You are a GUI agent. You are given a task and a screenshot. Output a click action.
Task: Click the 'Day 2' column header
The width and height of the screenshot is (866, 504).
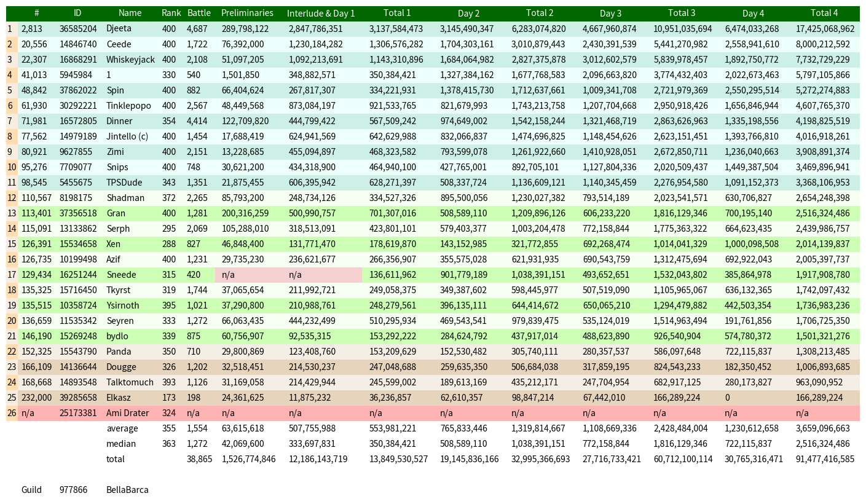coord(469,13)
